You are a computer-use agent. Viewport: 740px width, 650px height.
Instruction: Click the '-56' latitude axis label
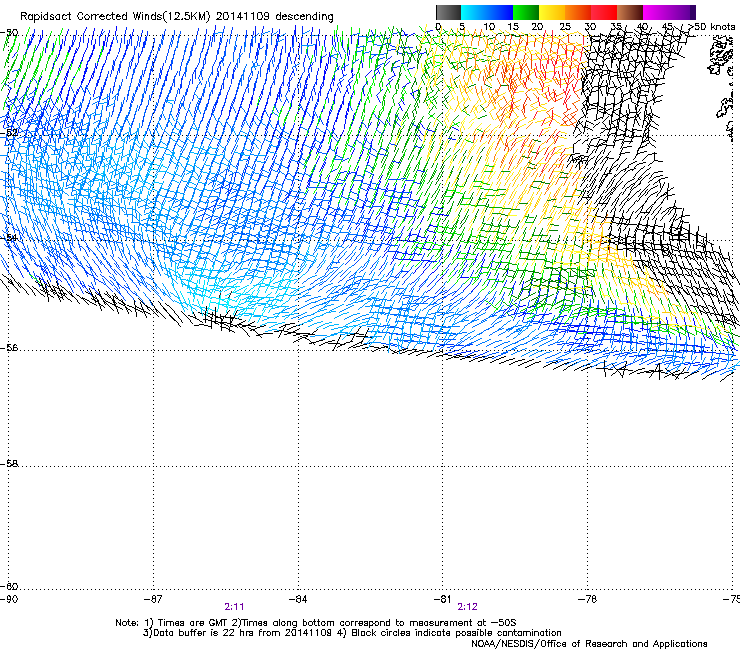(9, 348)
